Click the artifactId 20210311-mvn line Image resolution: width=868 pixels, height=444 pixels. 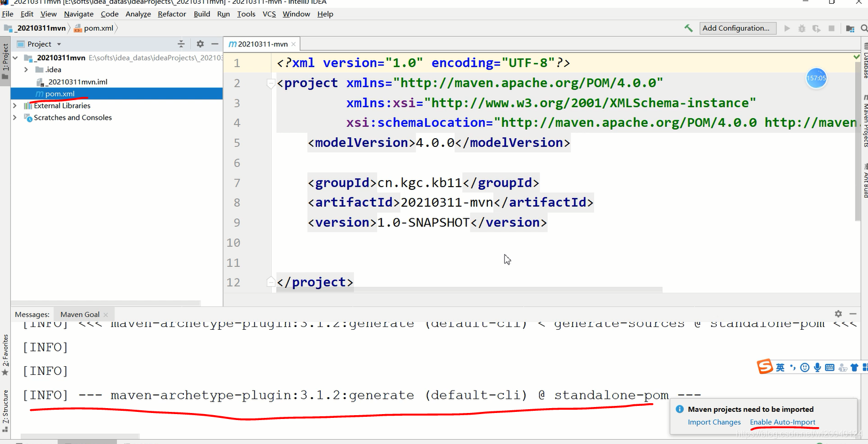pos(451,202)
